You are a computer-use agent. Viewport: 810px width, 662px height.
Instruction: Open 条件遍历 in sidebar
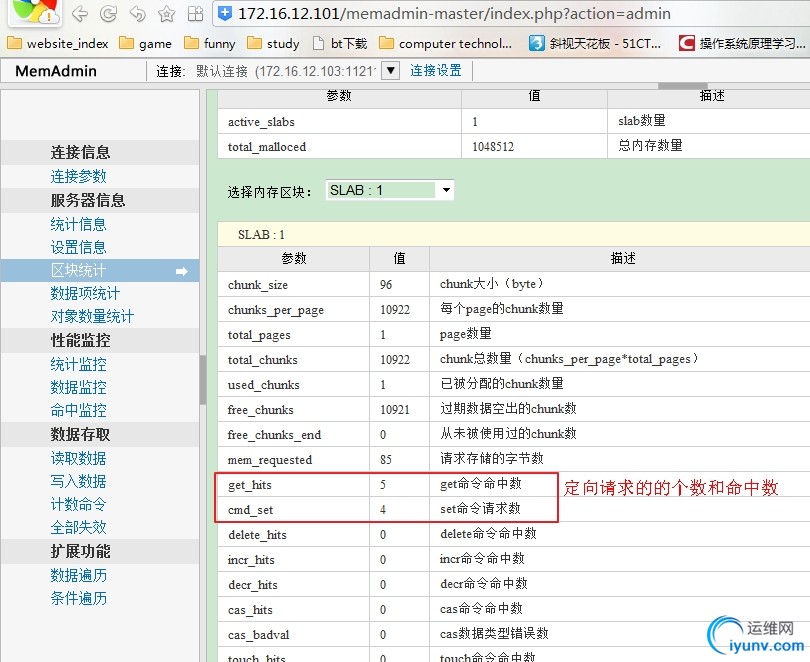point(79,598)
